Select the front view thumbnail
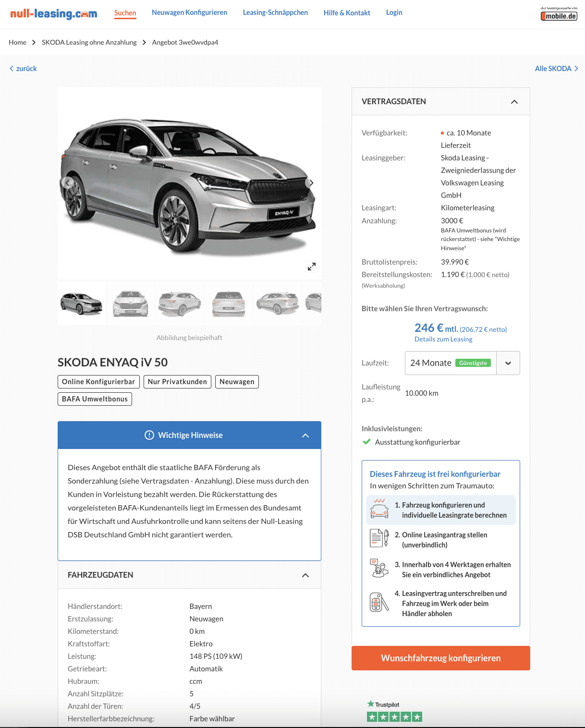Screen dimensions: 585x728 coord(131,303)
